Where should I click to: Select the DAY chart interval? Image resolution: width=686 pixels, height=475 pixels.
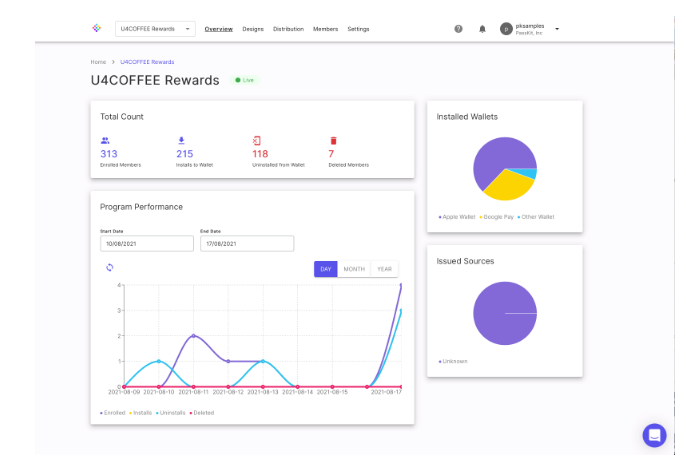point(326,269)
